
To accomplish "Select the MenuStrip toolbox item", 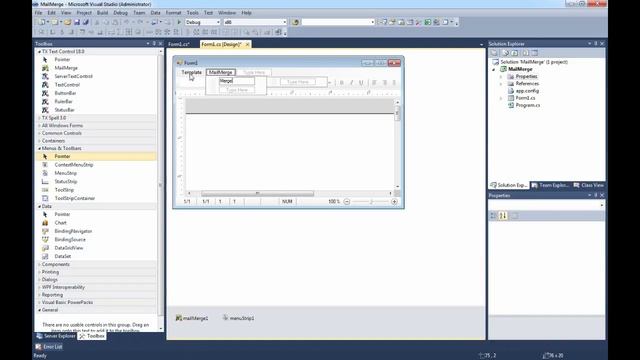I will pyautogui.click(x=66, y=173).
